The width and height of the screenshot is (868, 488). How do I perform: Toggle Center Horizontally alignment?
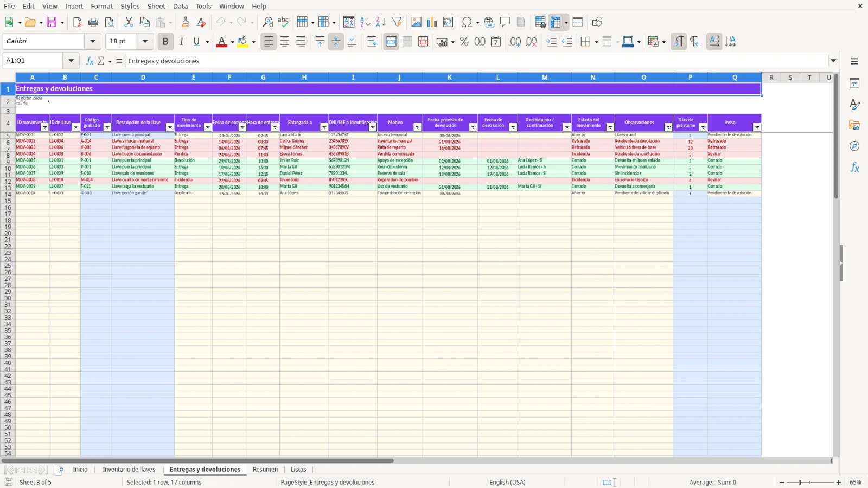(x=285, y=42)
